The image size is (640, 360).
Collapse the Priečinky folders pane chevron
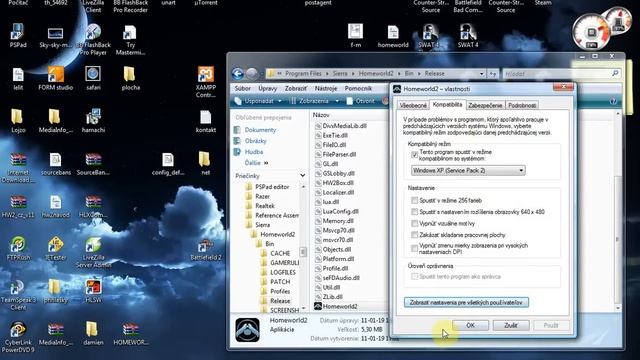click(x=302, y=176)
